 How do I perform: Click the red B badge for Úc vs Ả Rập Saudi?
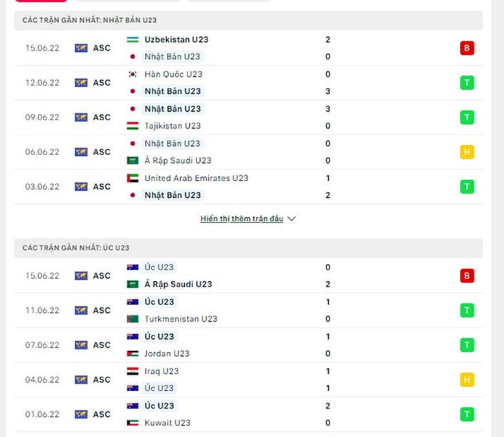point(467,276)
